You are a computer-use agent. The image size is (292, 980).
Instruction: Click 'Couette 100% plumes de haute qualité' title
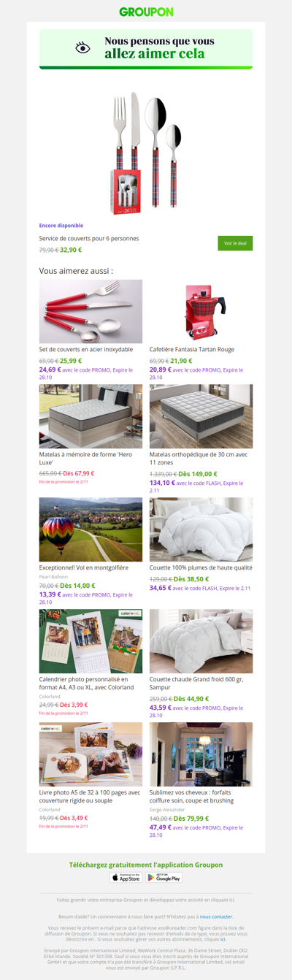coord(201,567)
